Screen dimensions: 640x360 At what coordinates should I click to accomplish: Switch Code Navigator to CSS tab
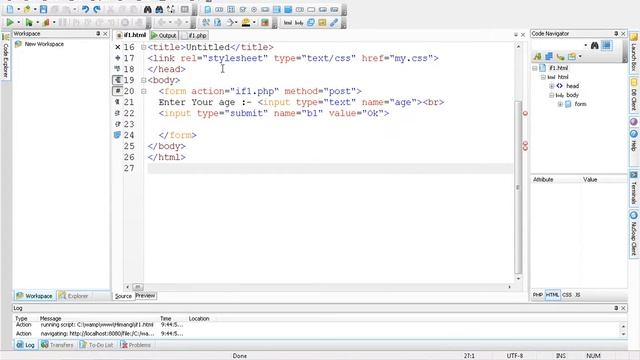pos(567,295)
